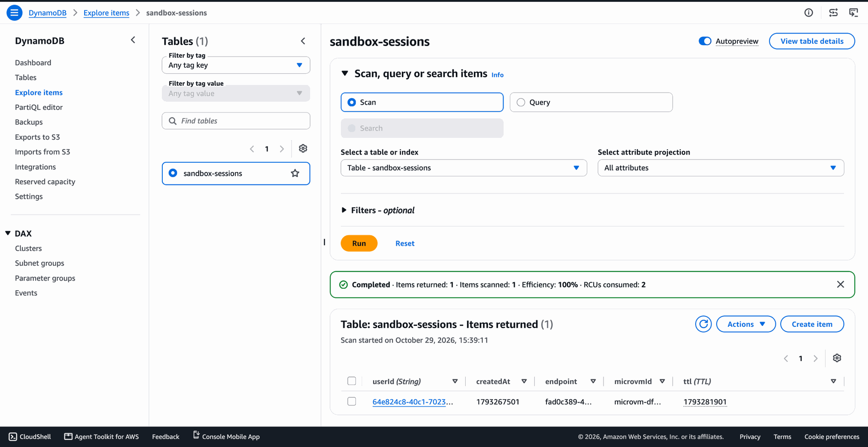The width and height of the screenshot is (868, 447).
Task: Open the Select a table or index dropdown
Action: pos(464,168)
